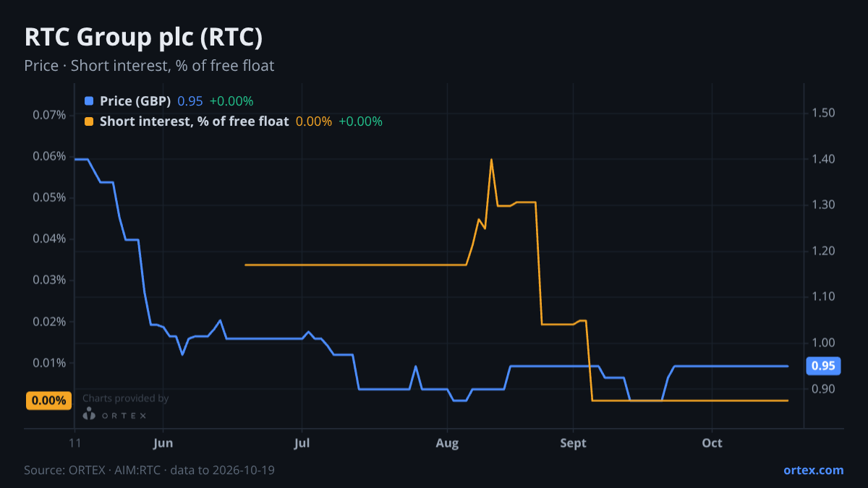Click the Aug date axis label
Viewport: 868px width, 488px height.
pyautogui.click(x=448, y=443)
